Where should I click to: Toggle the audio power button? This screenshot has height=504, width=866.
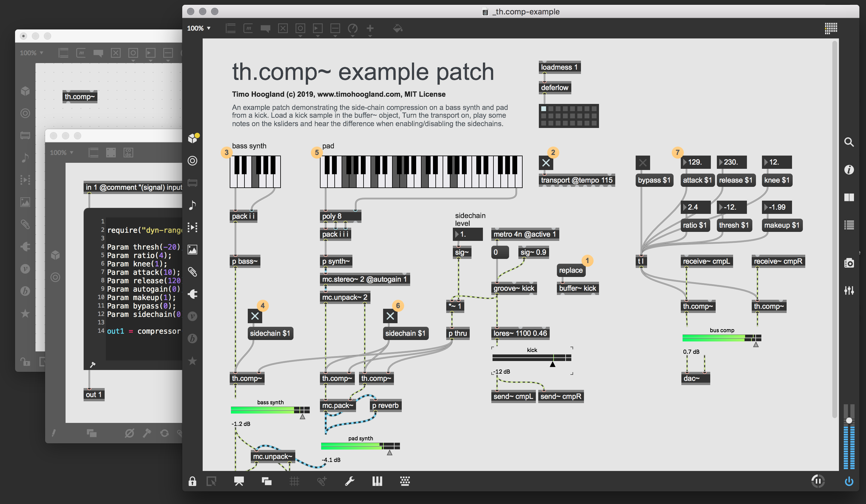(x=849, y=481)
